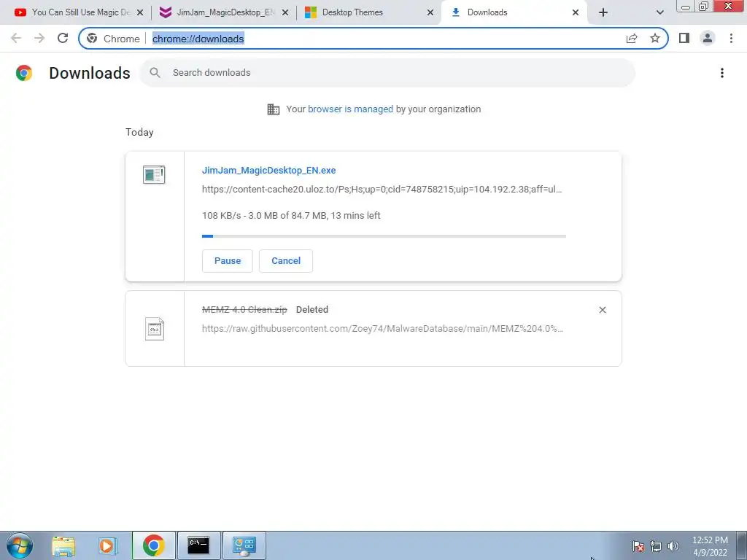Click the search magnifier icon

(x=155, y=73)
